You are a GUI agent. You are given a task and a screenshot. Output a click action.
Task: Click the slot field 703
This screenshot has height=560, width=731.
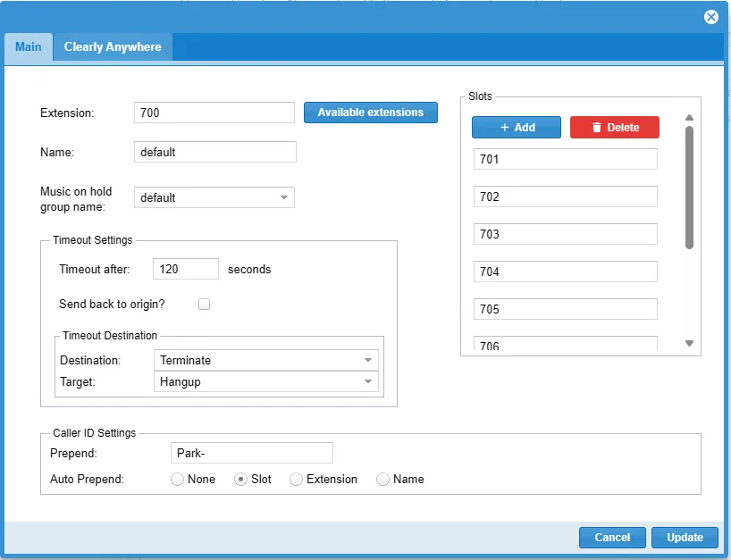[x=566, y=234]
